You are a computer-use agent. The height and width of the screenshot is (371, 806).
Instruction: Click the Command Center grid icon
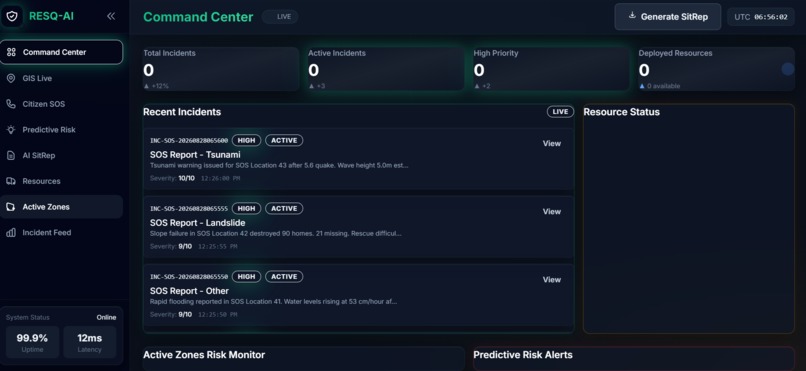[11, 52]
